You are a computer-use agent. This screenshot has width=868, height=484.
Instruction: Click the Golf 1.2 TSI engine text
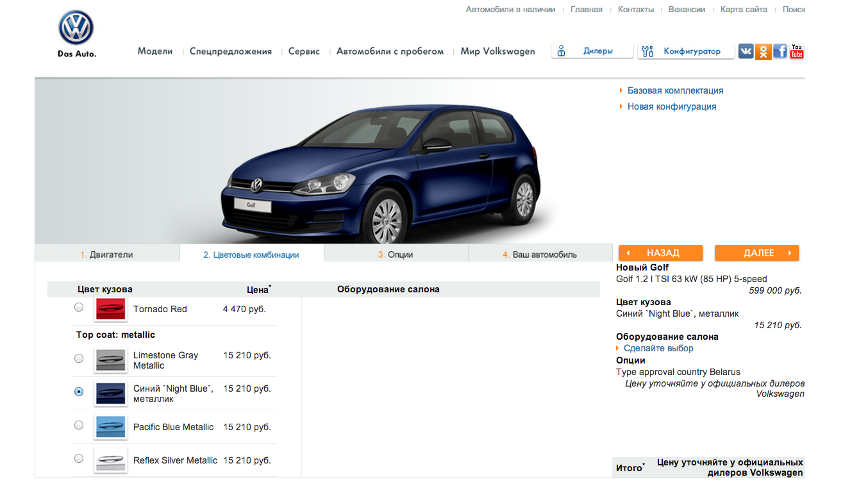click(692, 279)
